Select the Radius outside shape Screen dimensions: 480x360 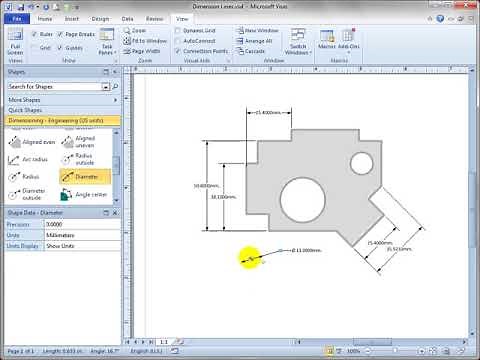coord(79,159)
